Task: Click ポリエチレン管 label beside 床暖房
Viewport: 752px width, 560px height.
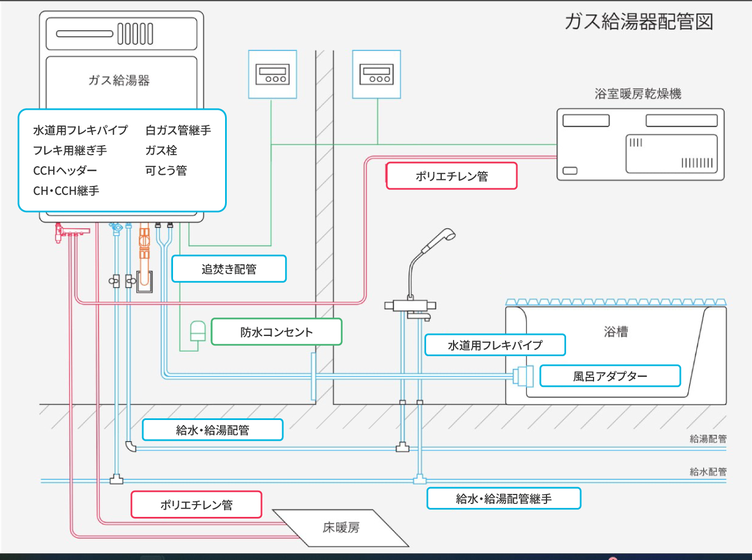Action: [196, 505]
